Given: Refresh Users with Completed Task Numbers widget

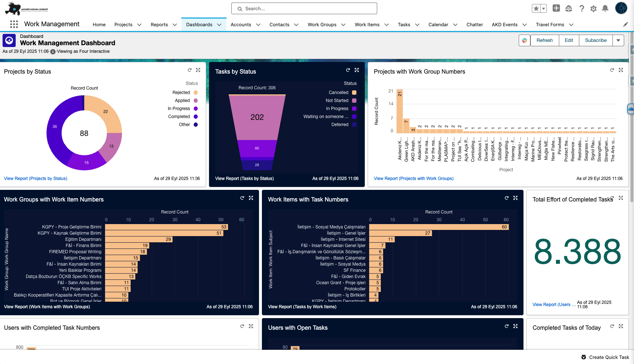Looking at the screenshot, I should point(242,326).
